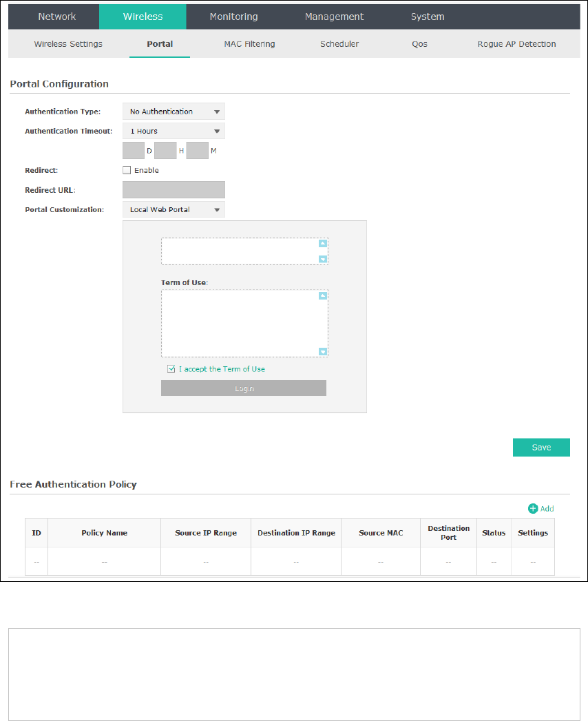Image resolution: width=588 pixels, height=721 pixels.
Task: Open the Authentication Timeout dropdown
Action: pyautogui.click(x=174, y=131)
